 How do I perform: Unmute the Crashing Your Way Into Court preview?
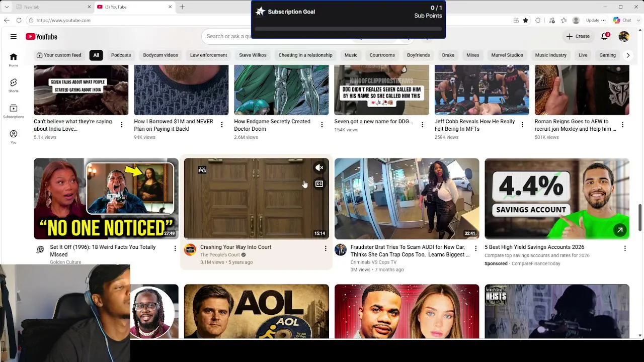click(x=319, y=168)
